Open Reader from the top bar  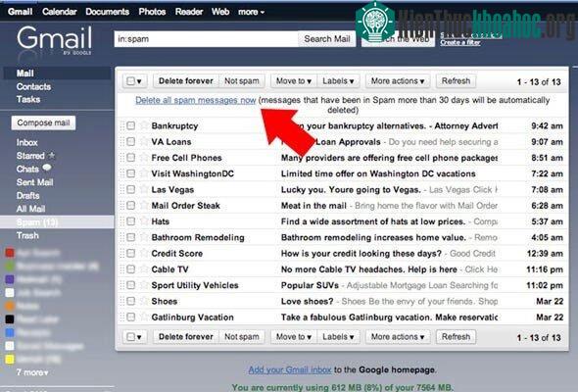tap(189, 12)
